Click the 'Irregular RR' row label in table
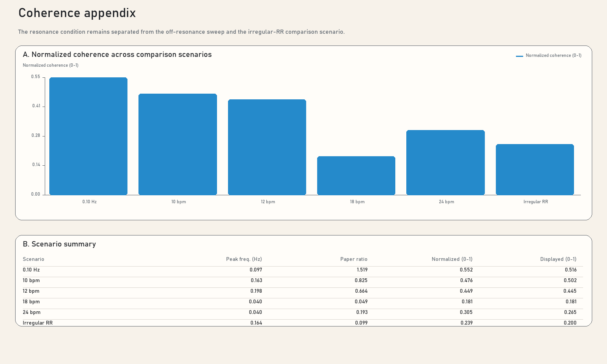 [x=38, y=323]
